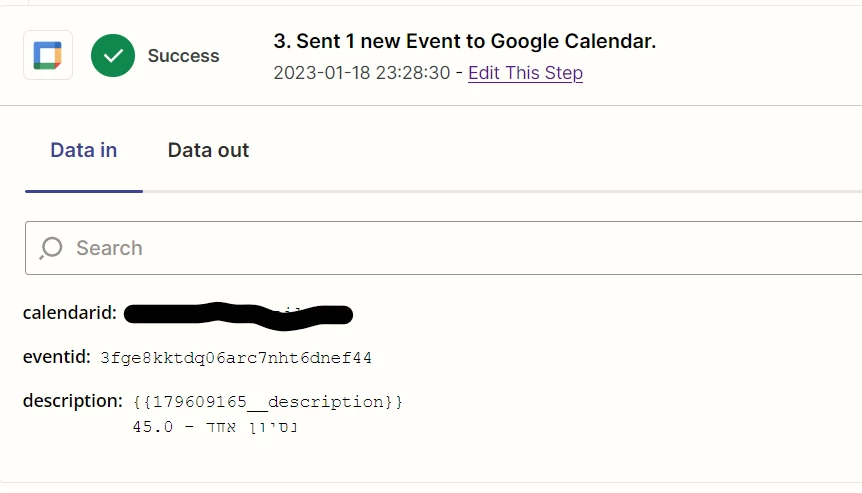
Task: Open the Edit This Step link
Action: pos(525,73)
